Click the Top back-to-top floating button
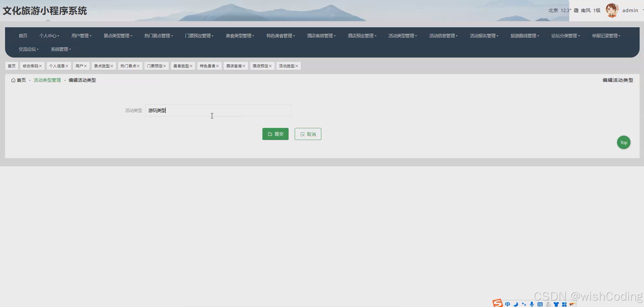 (623, 142)
